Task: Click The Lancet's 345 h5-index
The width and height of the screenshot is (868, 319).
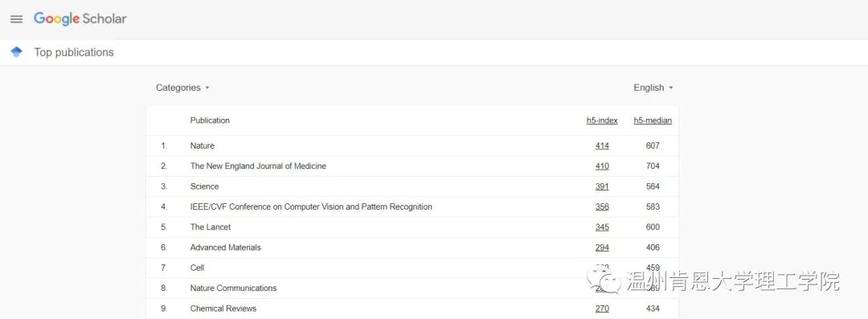Action: [602, 227]
